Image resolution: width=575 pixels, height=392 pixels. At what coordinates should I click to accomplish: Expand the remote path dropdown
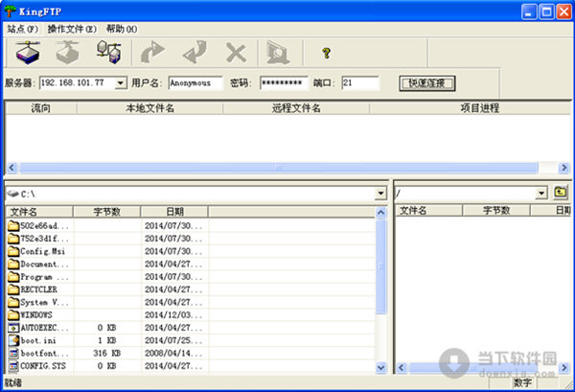(x=541, y=193)
